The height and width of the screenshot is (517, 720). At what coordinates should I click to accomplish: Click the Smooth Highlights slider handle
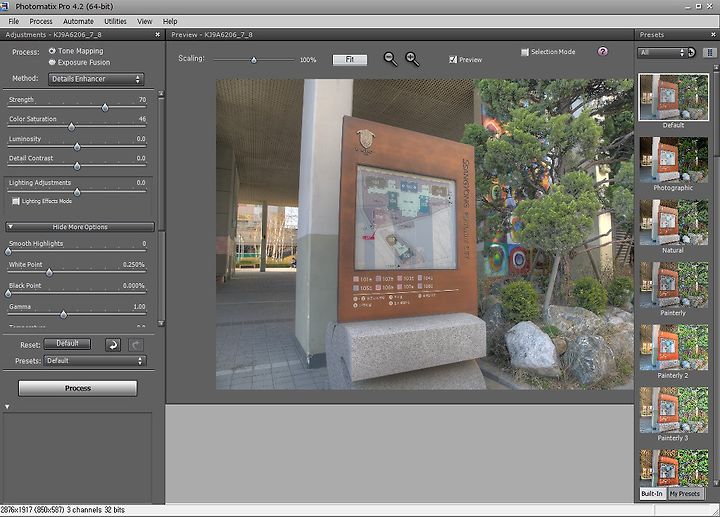8,251
